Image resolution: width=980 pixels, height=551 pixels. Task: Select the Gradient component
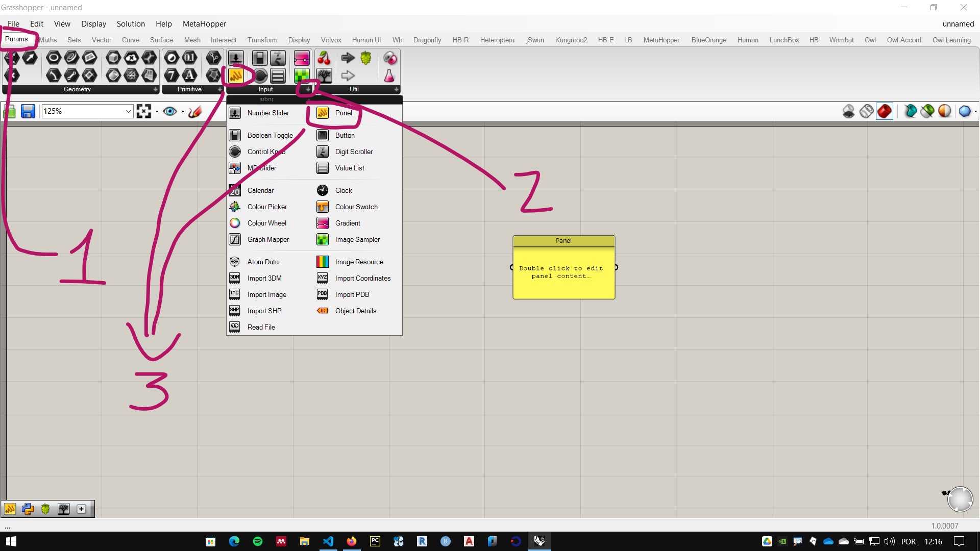347,222
